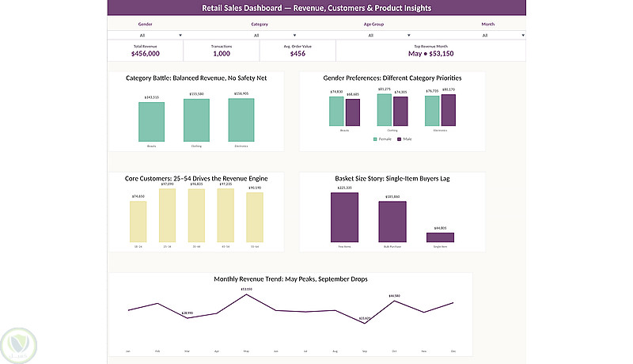Select the Beauty bar in Category Battle chart
Image resolution: width=633 pixels, height=364 pixels.
coord(151,122)
